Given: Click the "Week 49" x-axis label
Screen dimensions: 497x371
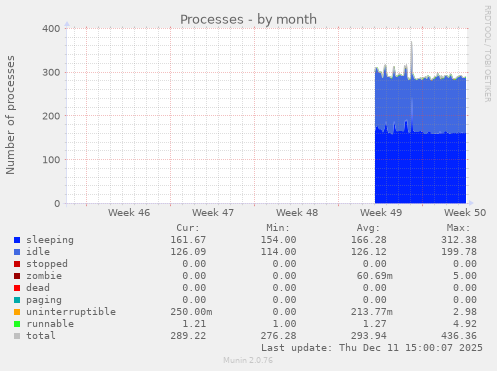Looking at the screenshot, I should (381, 213).
